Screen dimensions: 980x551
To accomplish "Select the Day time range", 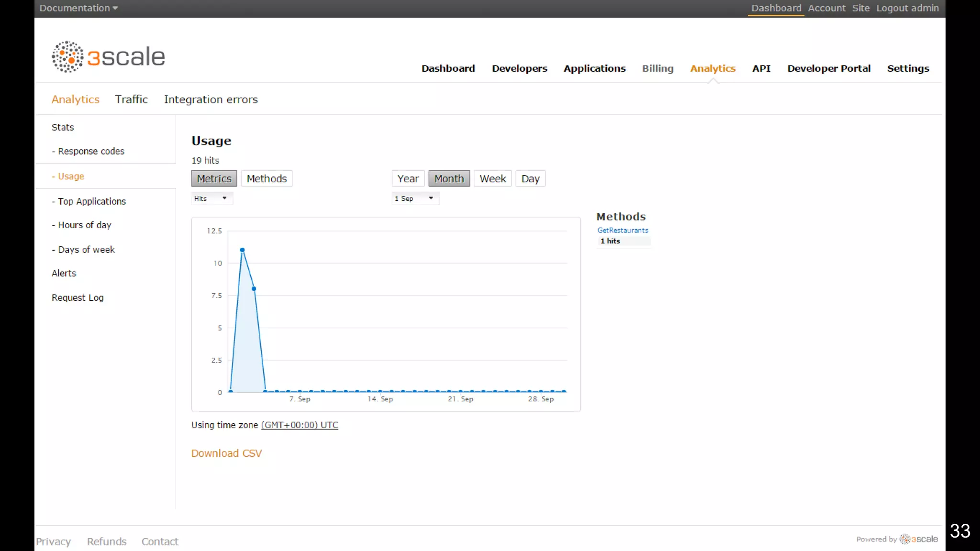I will (530, 178).
